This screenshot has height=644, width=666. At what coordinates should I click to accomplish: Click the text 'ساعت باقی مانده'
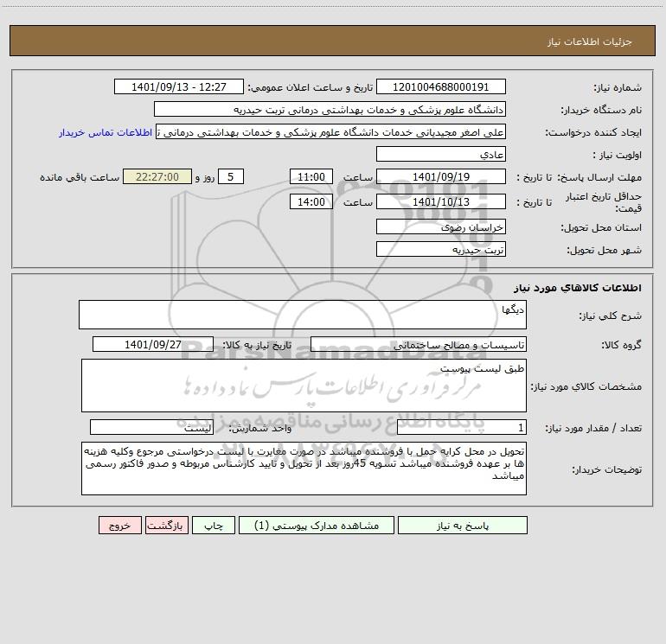point(80,177)
